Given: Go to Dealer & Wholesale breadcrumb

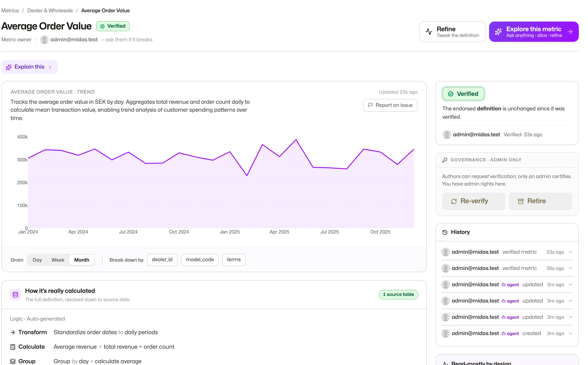Looking at the screenshot, I should click(50, 11).
